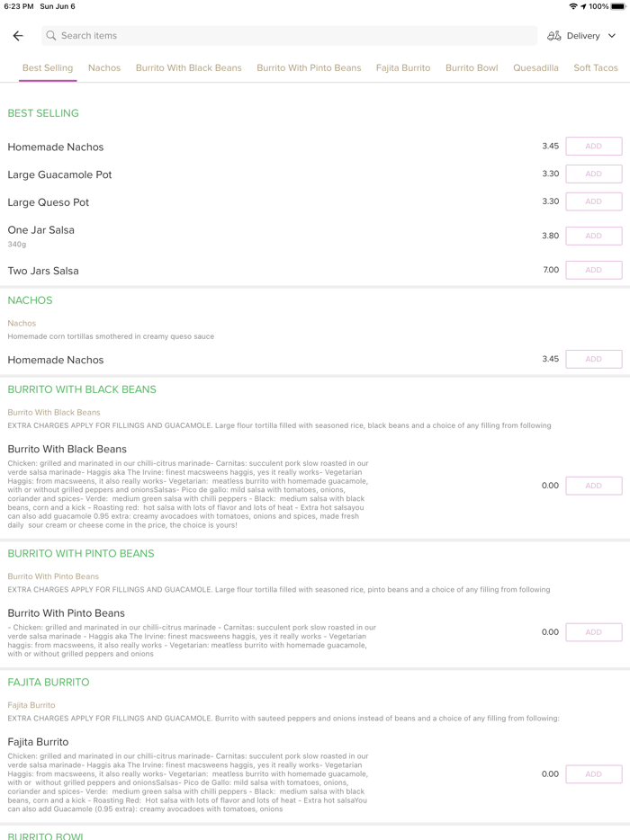Go to the Quesadilla tab
Viewport: 630px width, 840px height.
click(535, 68)
